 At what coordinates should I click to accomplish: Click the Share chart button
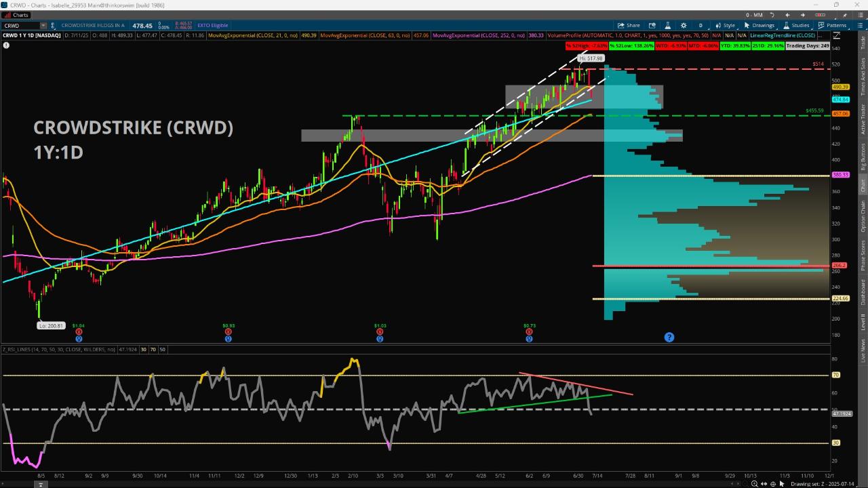pyautogui.click(x=629, y=26)
